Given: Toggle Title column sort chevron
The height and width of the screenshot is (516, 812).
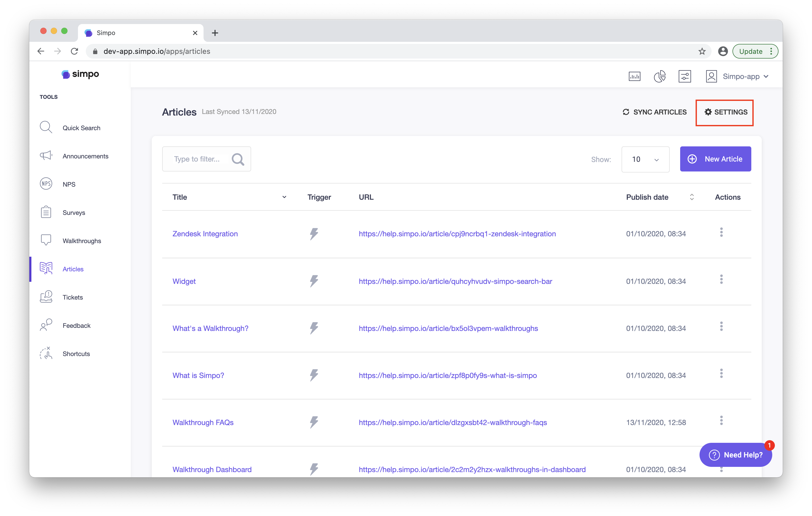Looking at the screenshot, I should tap(284, 197).
